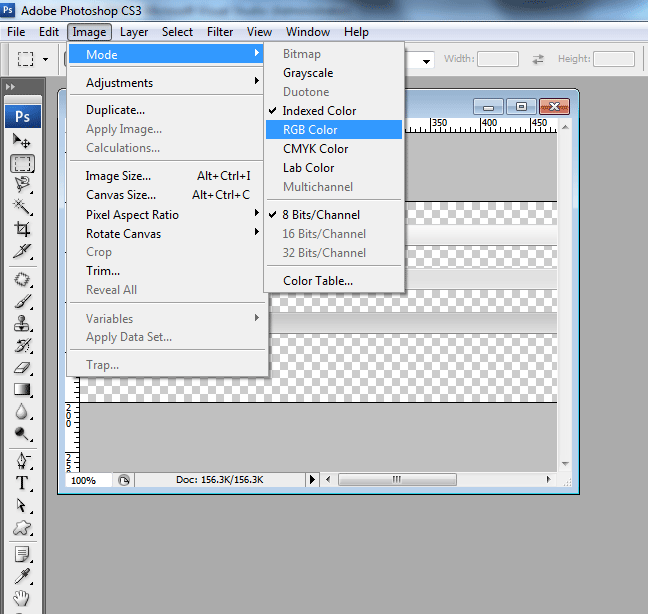This screenshot has width=648, height=614.
Task: Select the Custom Shape tool
Action: pos(22,528)
